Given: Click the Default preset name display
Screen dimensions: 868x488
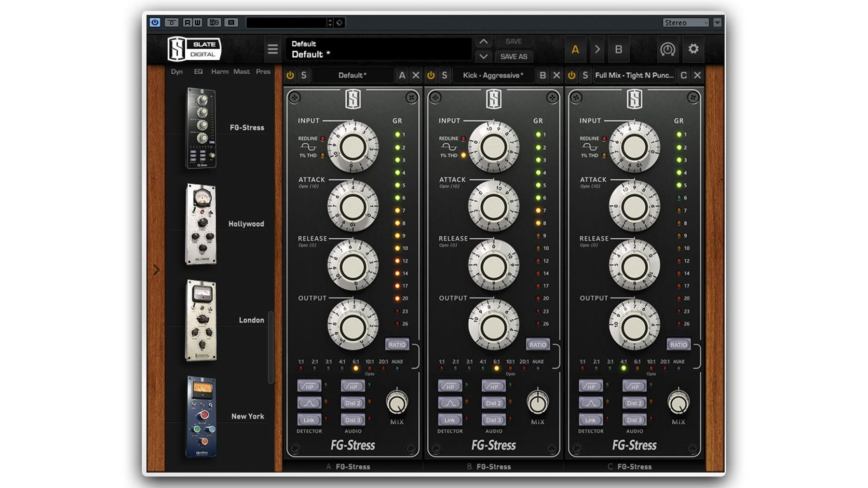Looking at the screenshot, I should 378,49.
